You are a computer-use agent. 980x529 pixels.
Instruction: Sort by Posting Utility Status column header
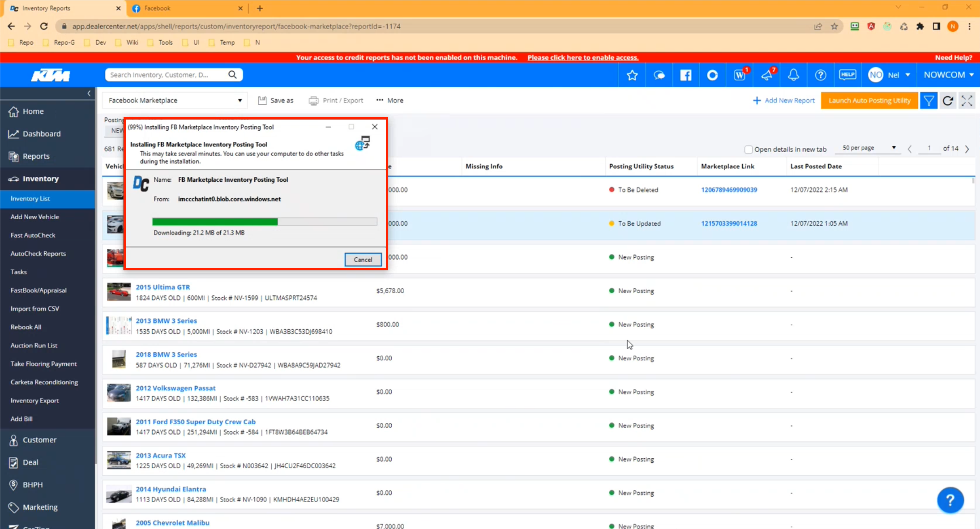[641, 166]
